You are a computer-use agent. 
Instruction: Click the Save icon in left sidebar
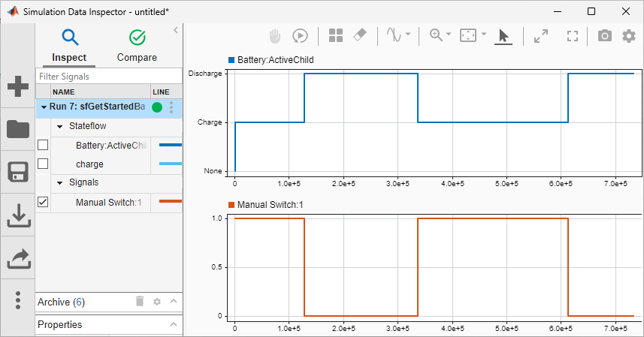click(17, 172)
